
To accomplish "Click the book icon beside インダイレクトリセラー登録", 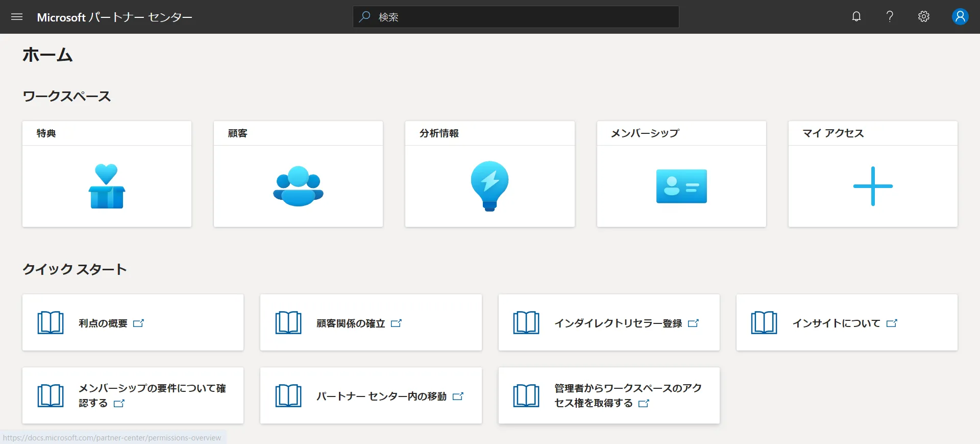I will 526,322.
